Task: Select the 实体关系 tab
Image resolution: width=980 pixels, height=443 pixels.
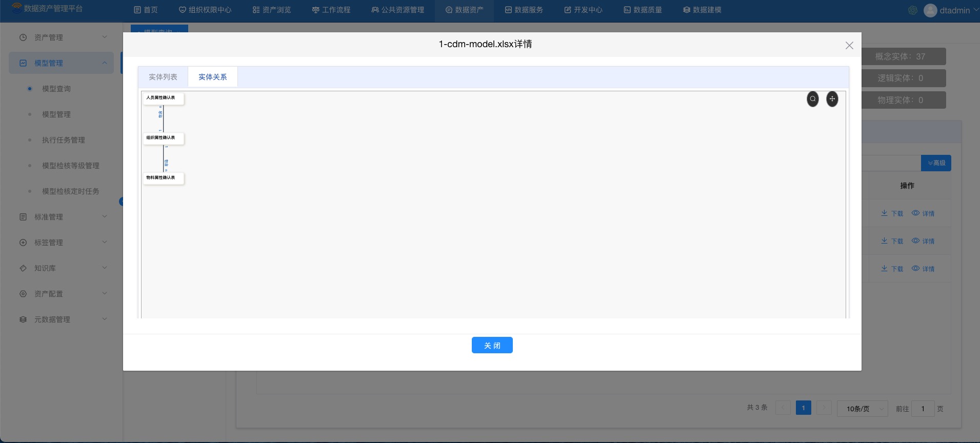Action: [x=212, y=77]
